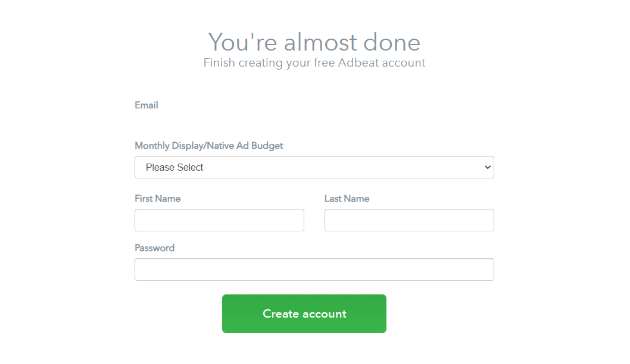Click the word "almost" in the heading
This screenshot has width=630, height=364.
click(x=320, y=42)
